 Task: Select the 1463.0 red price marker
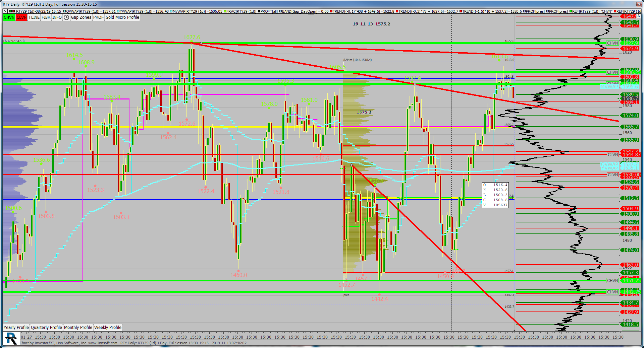coord(630,265)
